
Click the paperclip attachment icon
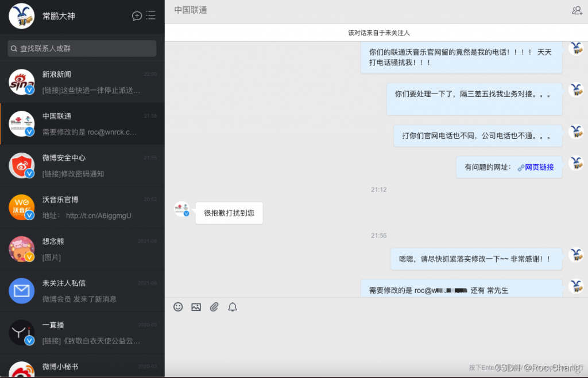tap(214, 307)
